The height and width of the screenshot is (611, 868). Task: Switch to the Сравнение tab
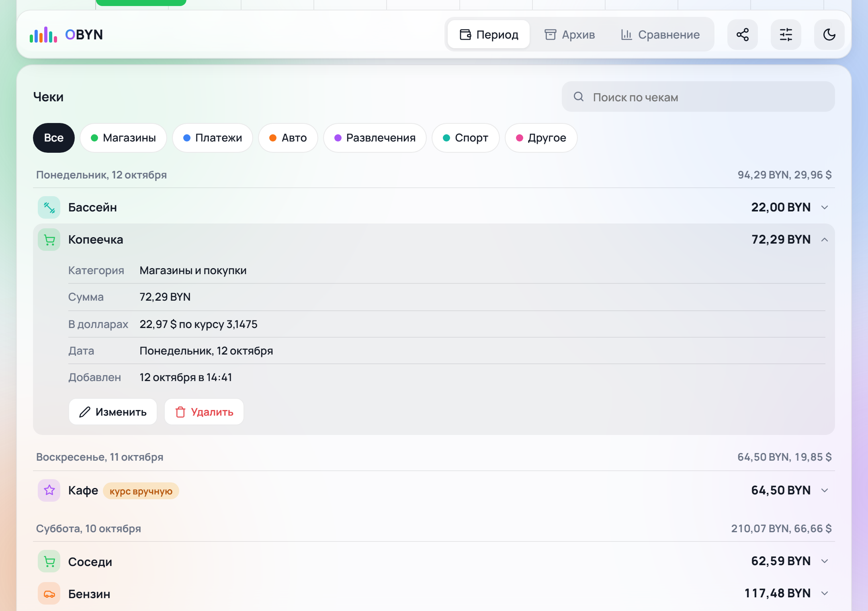pos(660,35)
